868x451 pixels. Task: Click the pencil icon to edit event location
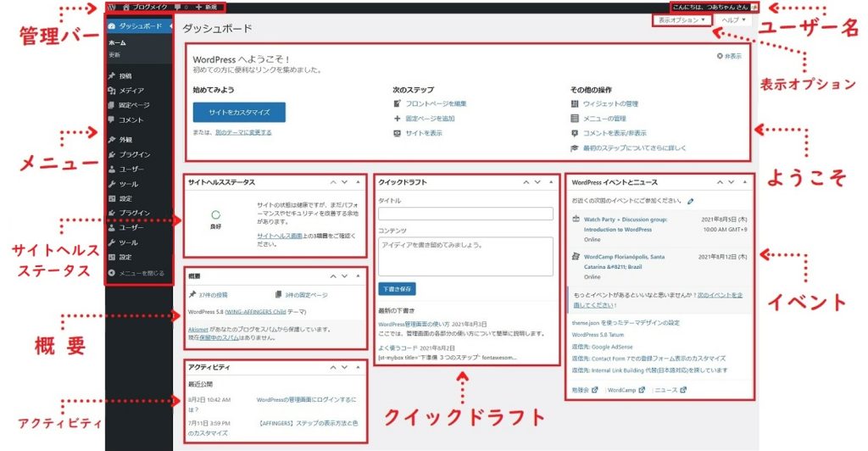tap(690, 201)
